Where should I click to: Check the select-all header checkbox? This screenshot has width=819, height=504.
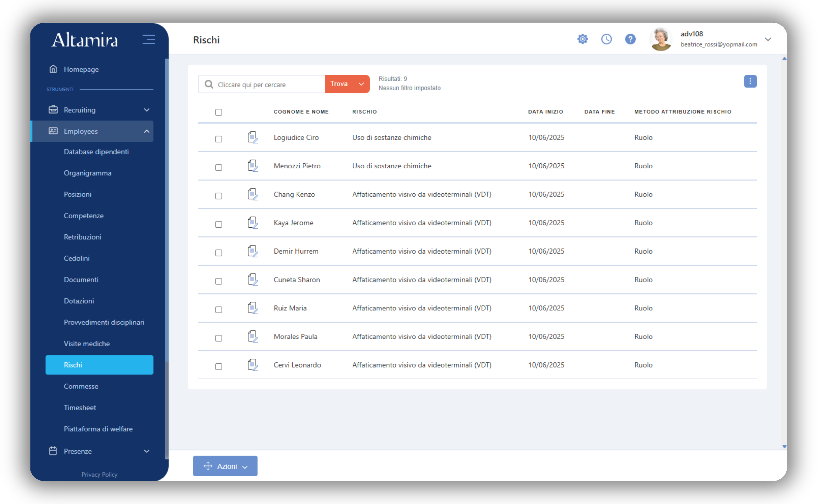(x=219, y=112)
